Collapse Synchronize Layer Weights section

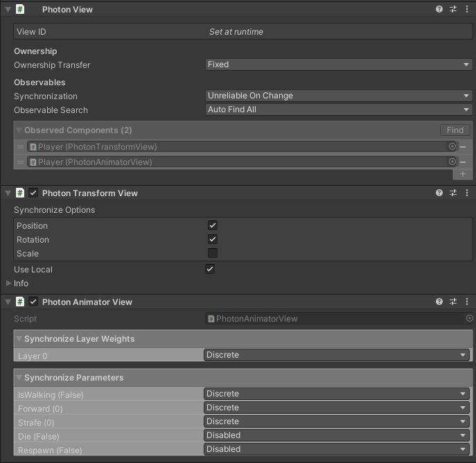pyautogui.click(x=19, y=339)
